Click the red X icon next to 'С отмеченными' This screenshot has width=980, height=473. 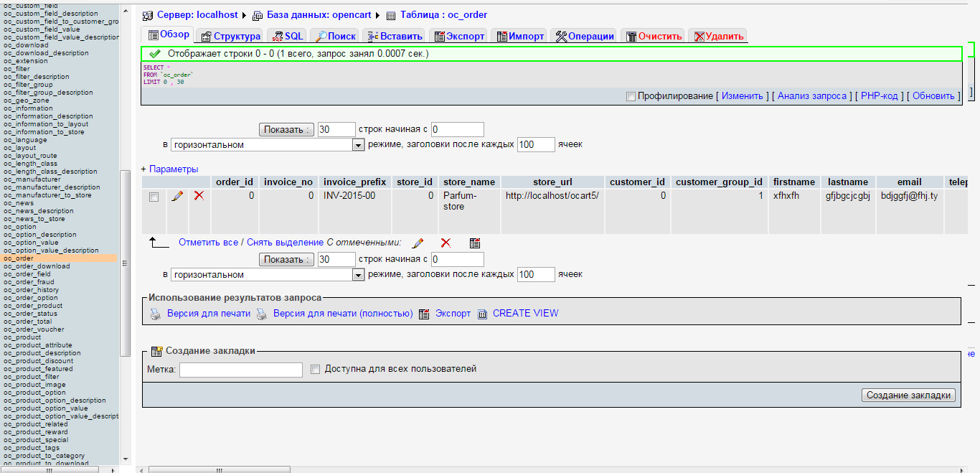point(446,243)
